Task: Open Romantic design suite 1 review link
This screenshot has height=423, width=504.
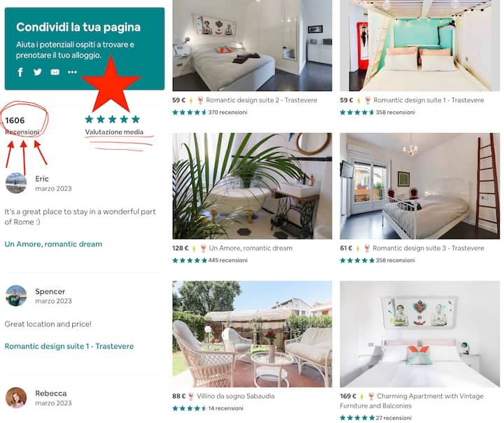Action: [69, 347]
